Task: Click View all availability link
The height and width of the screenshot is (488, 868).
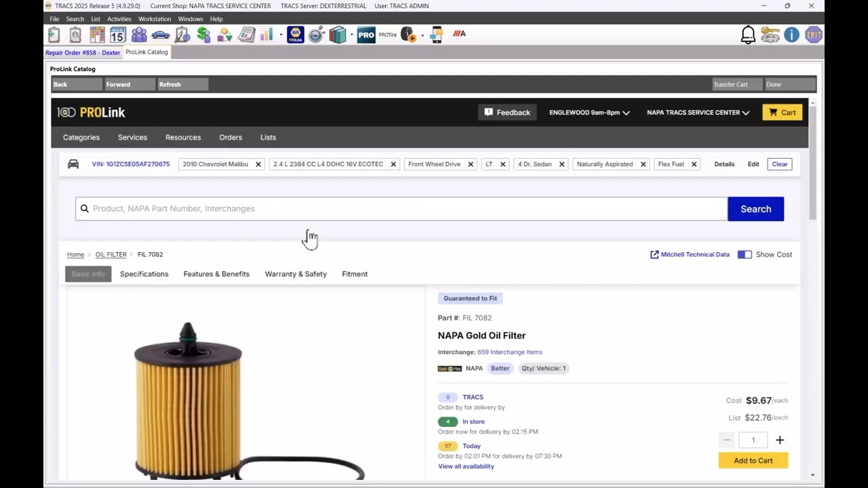Action: click(466, 466)
